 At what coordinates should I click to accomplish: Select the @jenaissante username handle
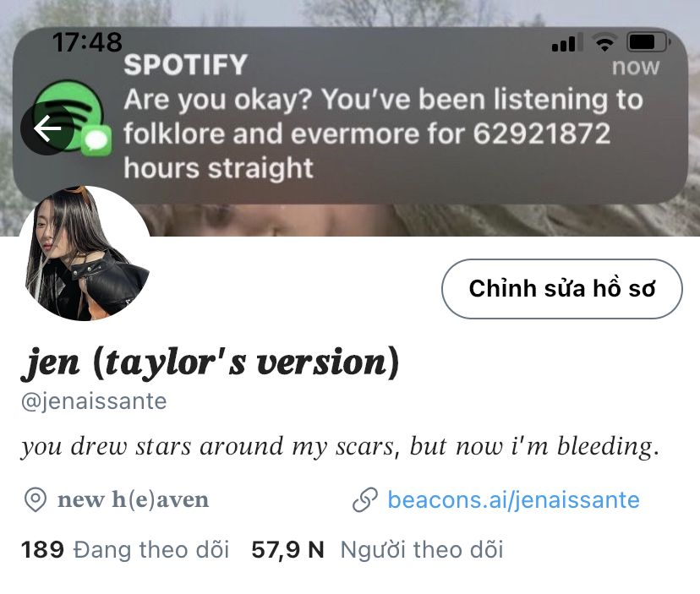pos(94,401)
